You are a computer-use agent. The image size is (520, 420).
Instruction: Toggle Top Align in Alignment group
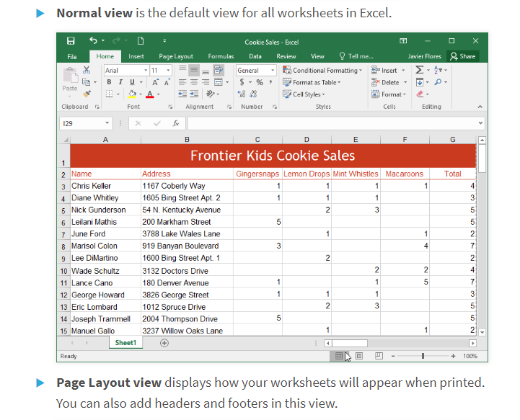182,70
